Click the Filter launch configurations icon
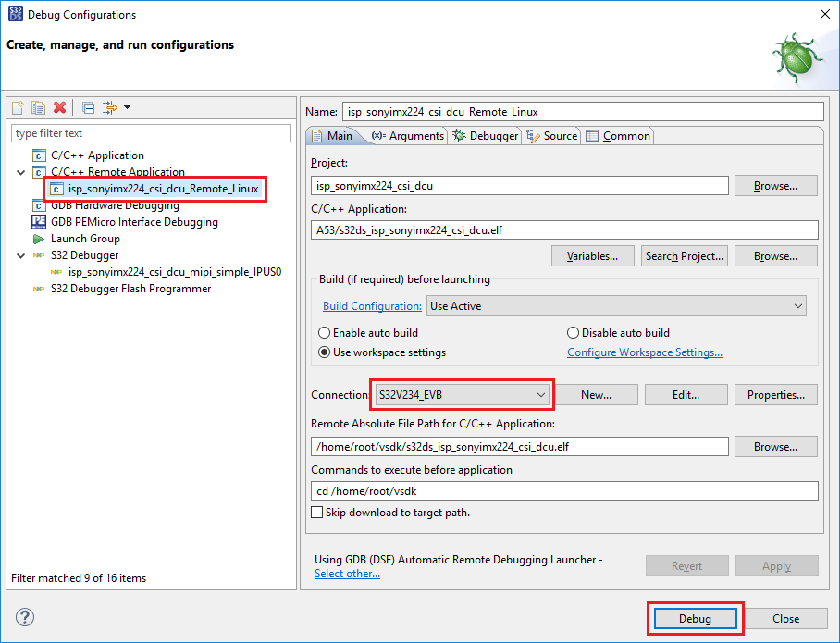This screenshot has height=643, width=840. click(111, 108)
